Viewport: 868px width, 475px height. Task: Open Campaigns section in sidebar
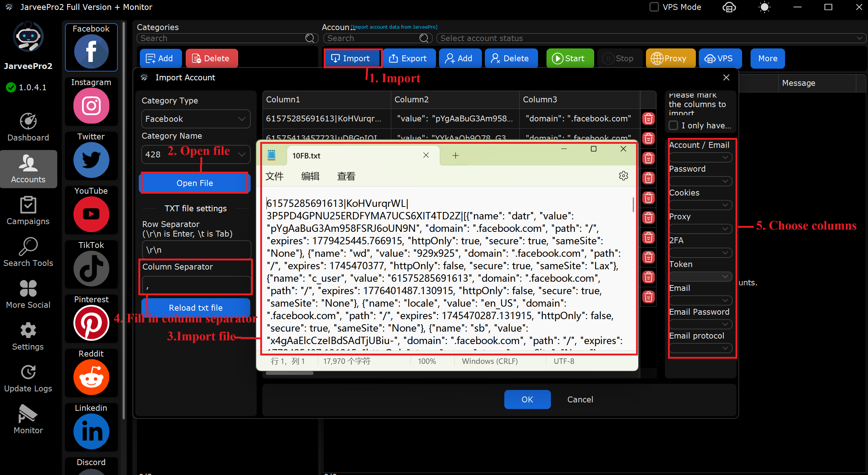click(x=28, y=211)
